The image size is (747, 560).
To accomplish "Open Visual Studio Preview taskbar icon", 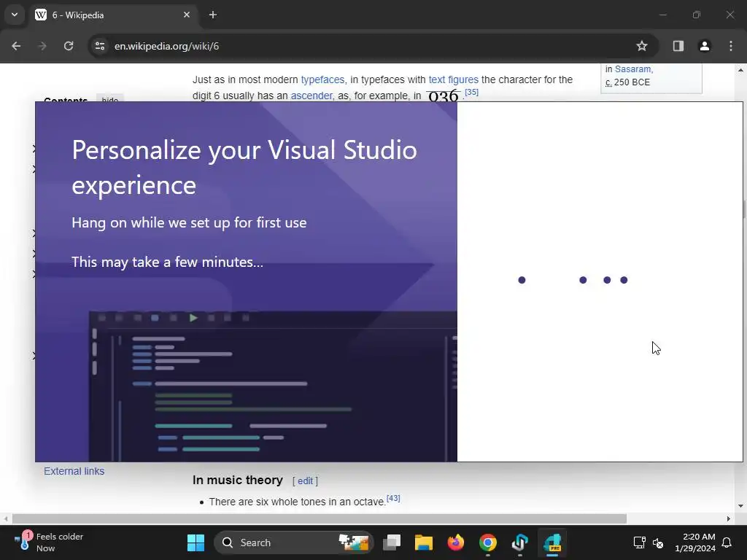I will pyautogui.click(x=552, y=542).
